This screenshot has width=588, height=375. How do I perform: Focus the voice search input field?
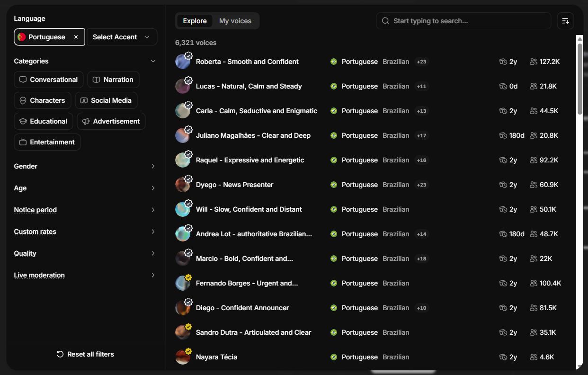point(464,21)
